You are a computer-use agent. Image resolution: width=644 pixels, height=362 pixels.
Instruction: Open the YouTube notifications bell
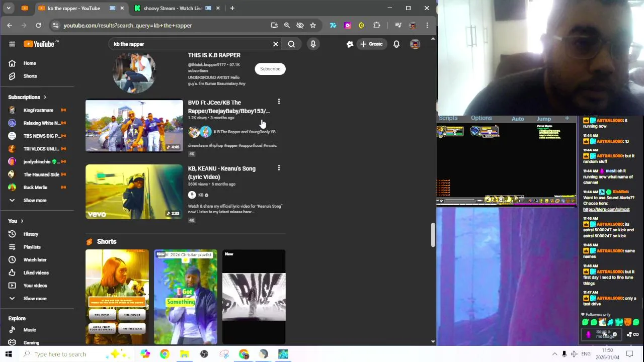[396, 44]
